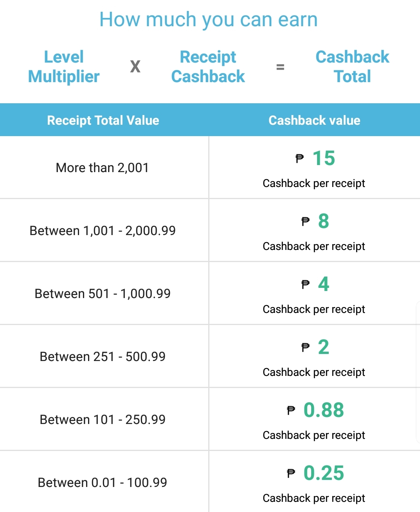
Task: Click the peso sign beside the 15 cashback
Action: pos(299,158)
